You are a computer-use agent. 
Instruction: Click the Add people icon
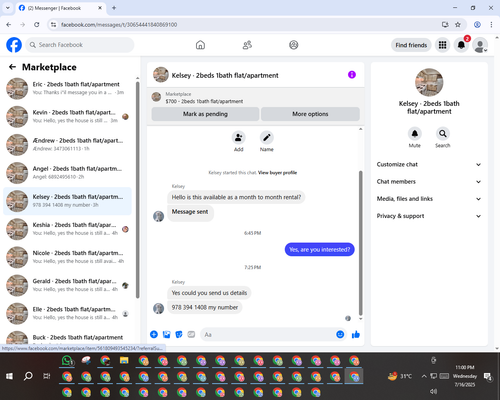tap(239, 137)
